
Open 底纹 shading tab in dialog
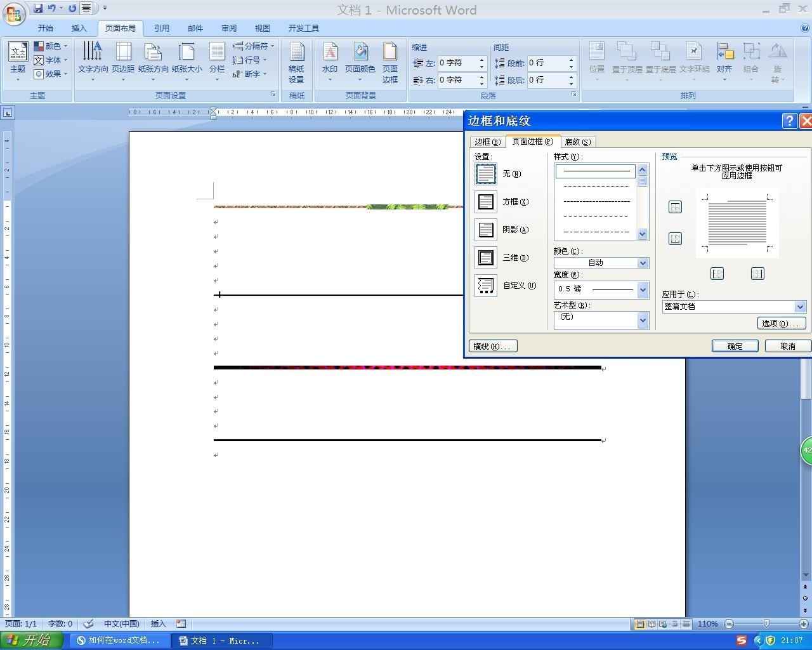point(577,142)
